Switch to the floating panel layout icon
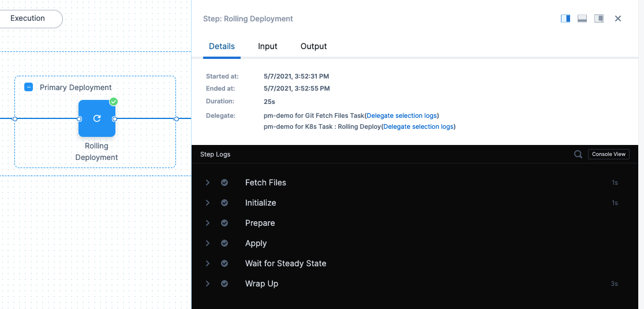Viewport: 644px width, 309px height. tap(599, 18)
